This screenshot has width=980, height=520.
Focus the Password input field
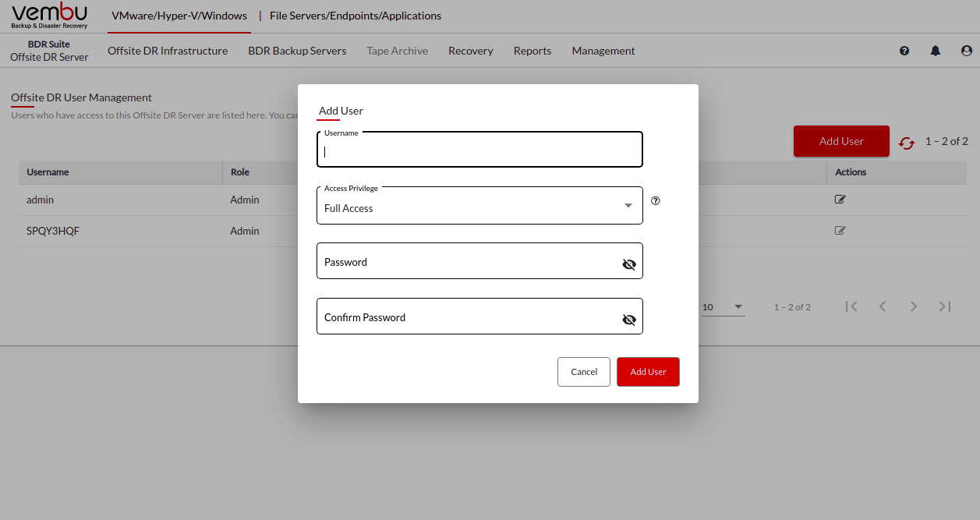click(479, 261)
